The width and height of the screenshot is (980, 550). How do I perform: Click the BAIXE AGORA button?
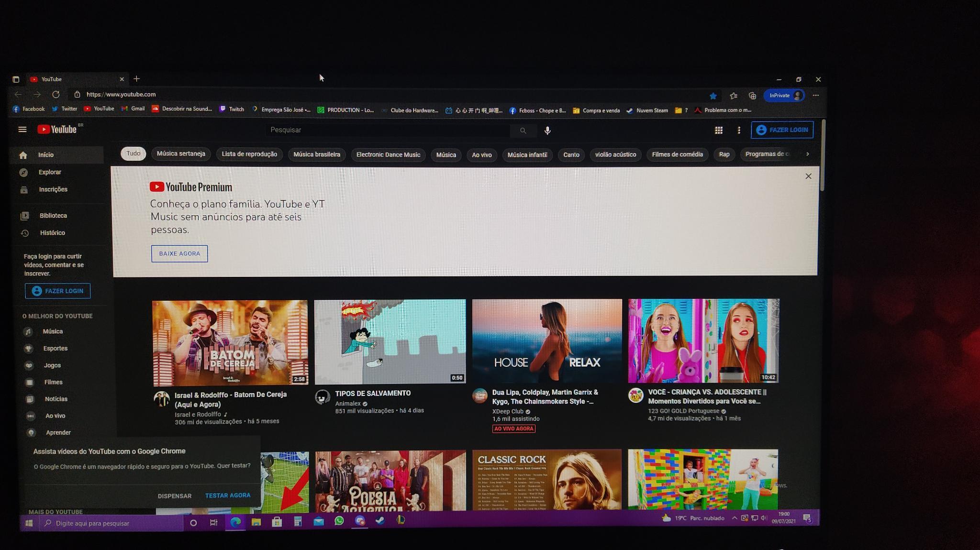179,253
